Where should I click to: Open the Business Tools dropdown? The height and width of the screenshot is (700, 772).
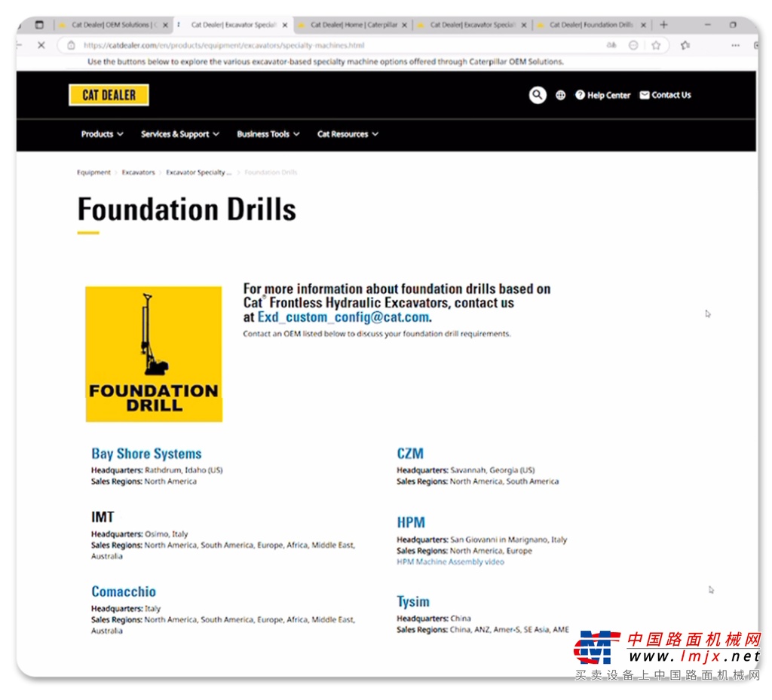pyautogui.click(x=268, y=134)
